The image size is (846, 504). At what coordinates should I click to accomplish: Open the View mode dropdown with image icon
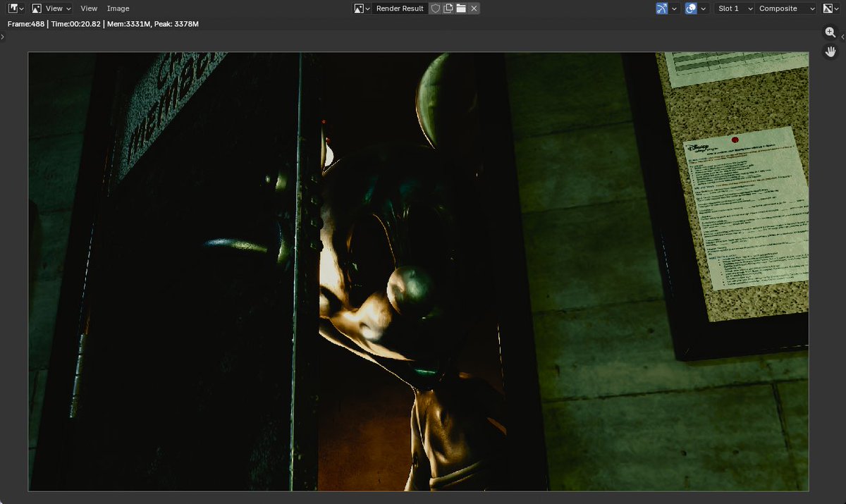(x=51, y=8)
